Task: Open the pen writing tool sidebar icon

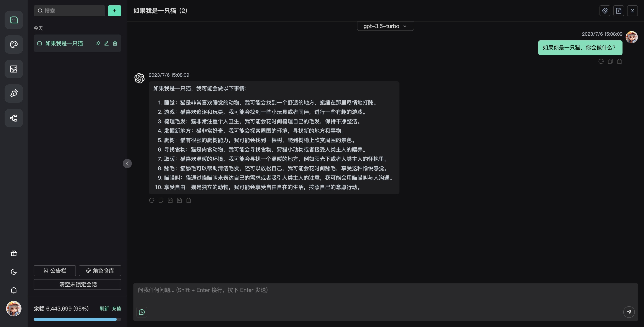Action: coord(14,93)
